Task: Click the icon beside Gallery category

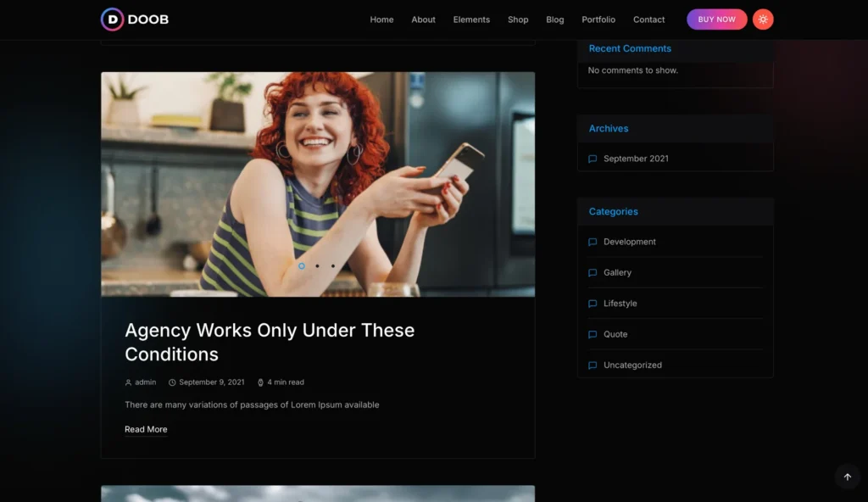Action: pyautogui.click(x=593, y=273)
